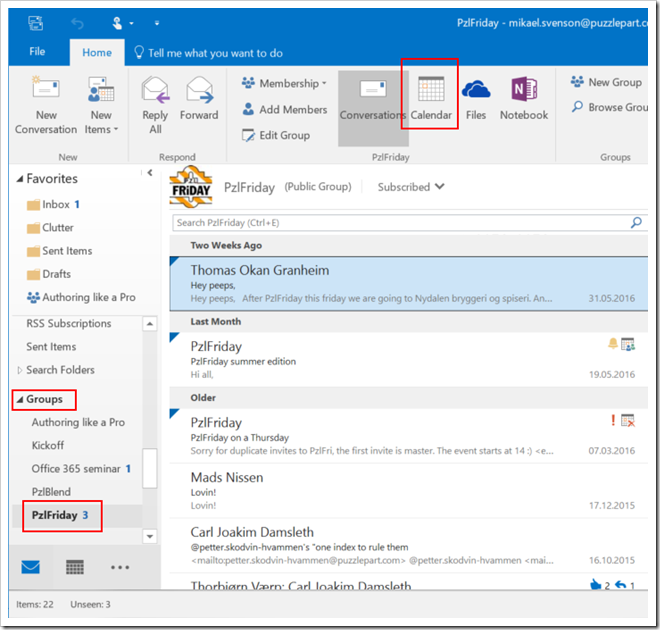Click the Undo icon in title bar

pyautogui.click(x=77, y=23)
